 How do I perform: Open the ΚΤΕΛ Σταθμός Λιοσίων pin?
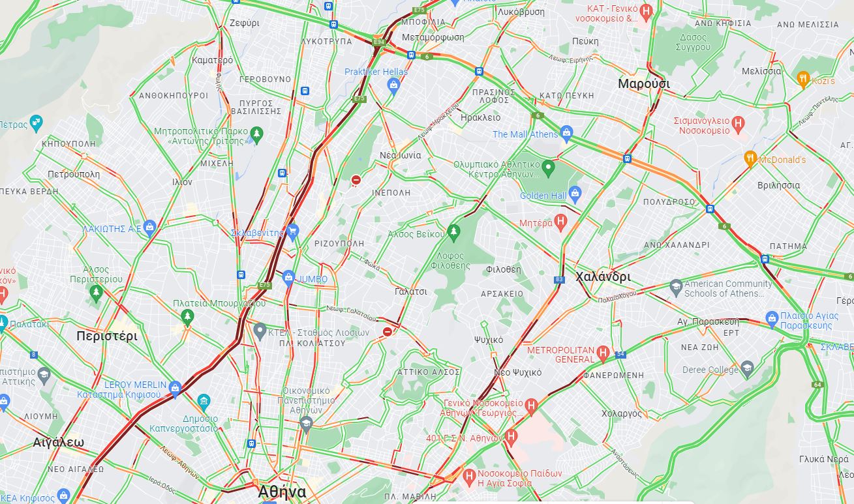pyautogui.click(x=260, y=331)
